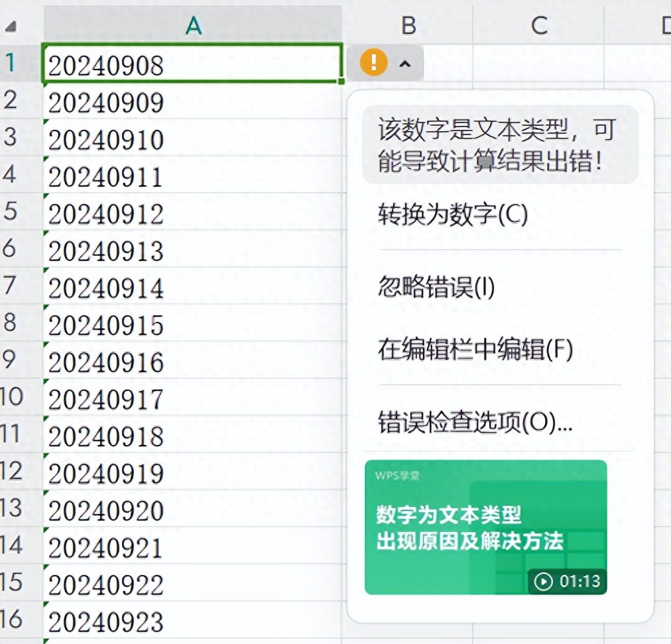Viewport: 671px width, 644px height.
Task: Click cell containing 20240920
Action: pos(192,508)
